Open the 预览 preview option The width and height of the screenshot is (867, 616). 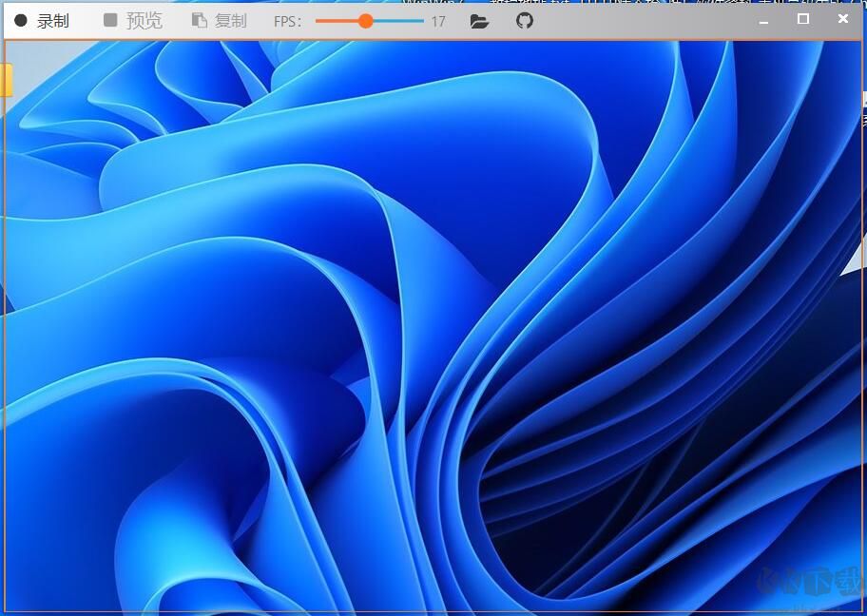144,21
